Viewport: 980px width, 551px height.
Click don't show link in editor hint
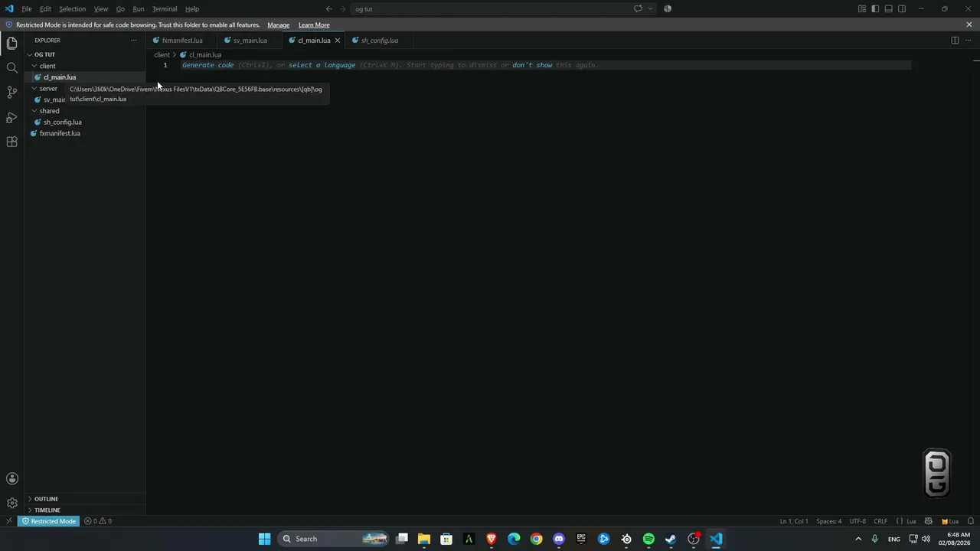point(532,65)
